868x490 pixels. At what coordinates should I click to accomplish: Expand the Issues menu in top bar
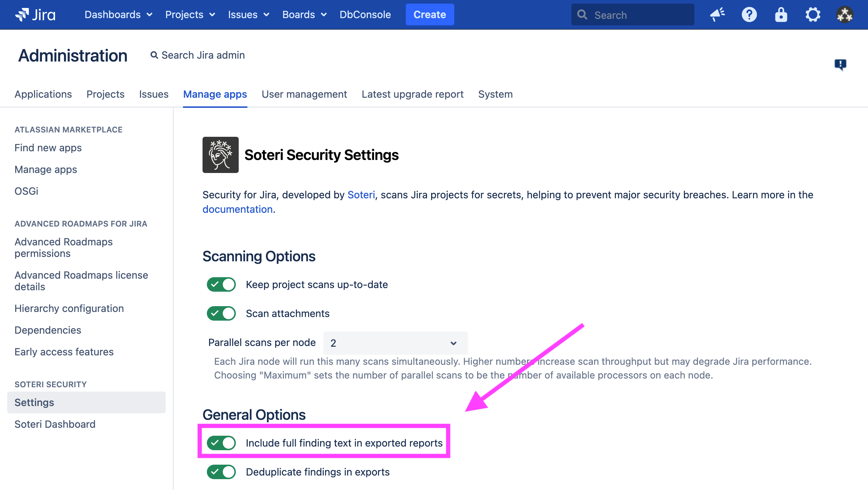(249, 14)
